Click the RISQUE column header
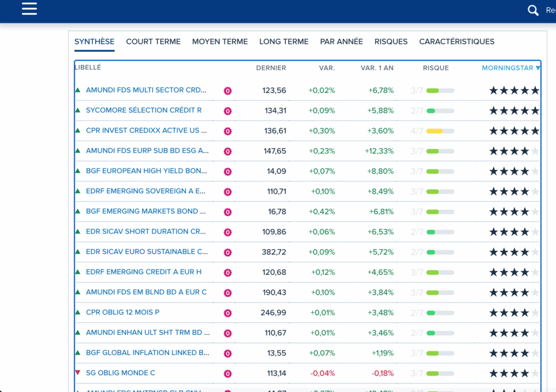The image size is (556, 392). 436,68
